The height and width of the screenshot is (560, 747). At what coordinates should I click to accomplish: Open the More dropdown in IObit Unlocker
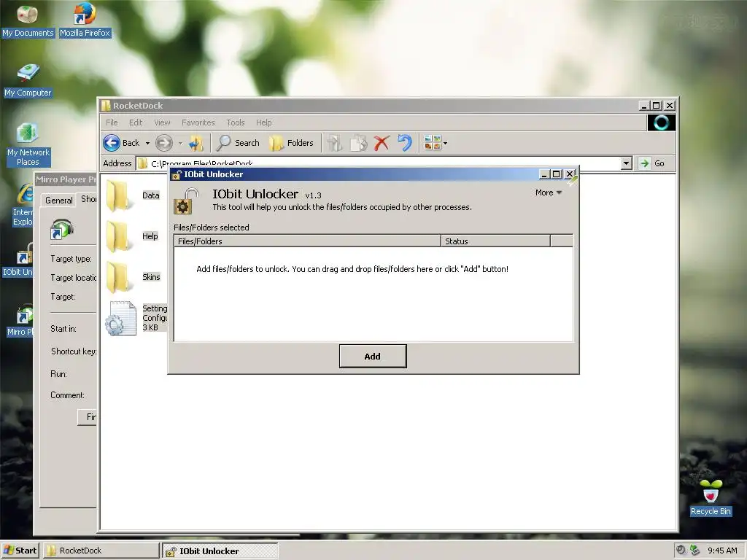(549, 192)
